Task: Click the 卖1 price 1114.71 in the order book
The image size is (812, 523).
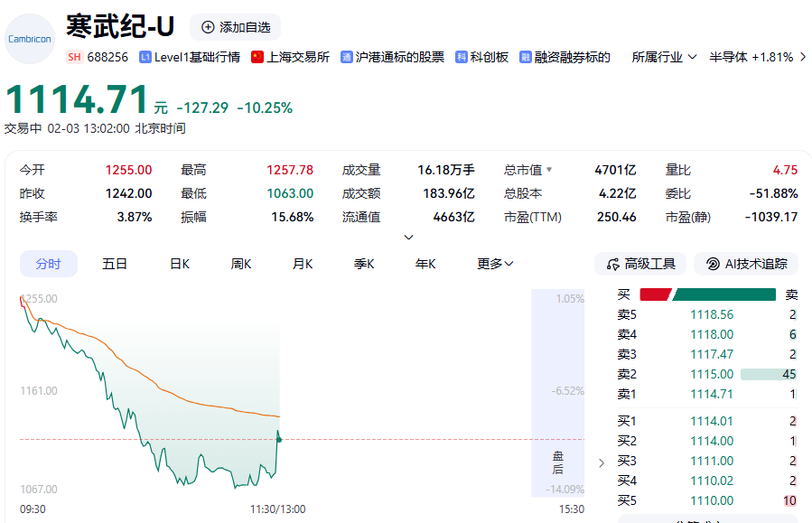Action: click(712, 394)
